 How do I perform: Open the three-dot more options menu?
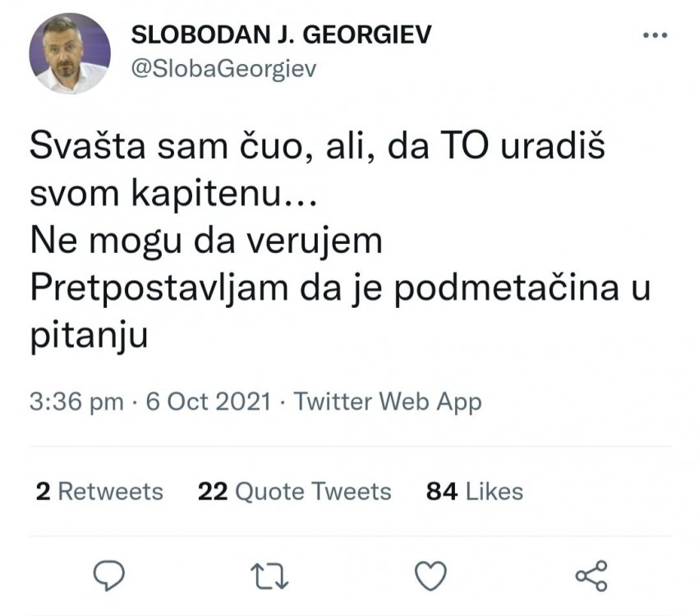click(655, 35)
